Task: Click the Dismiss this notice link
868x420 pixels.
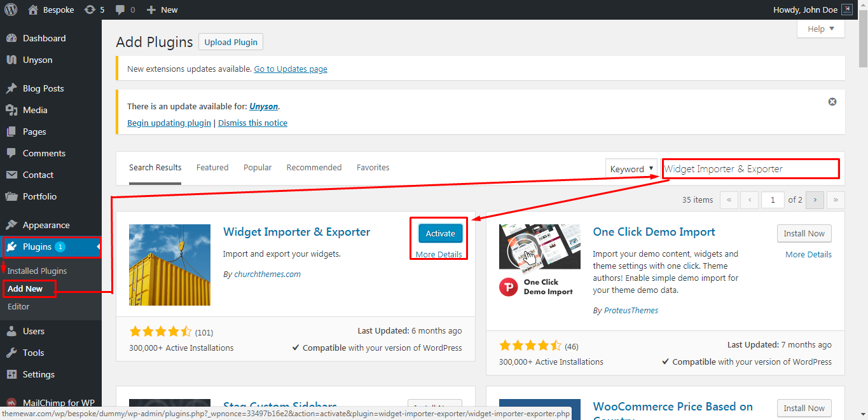Action: (252, 123)
